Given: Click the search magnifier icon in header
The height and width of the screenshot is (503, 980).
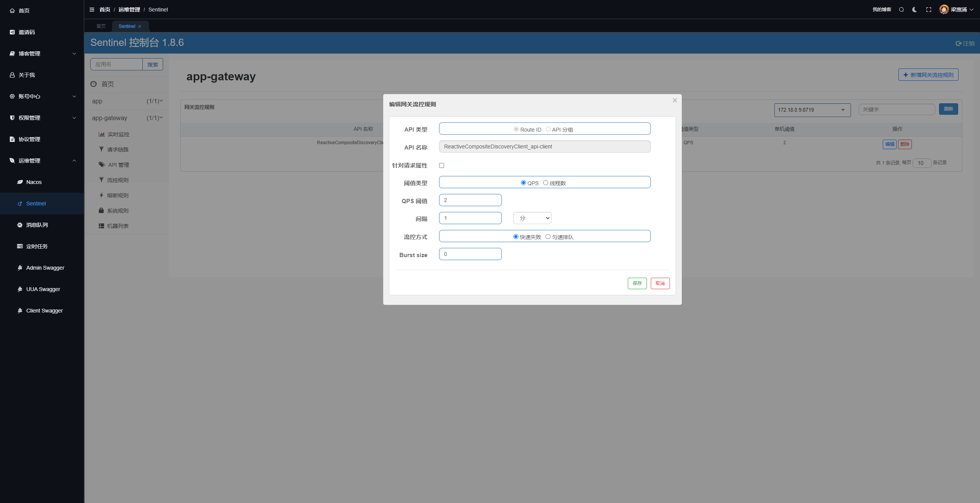Looking at the screenshot, I should pos(902,10).
